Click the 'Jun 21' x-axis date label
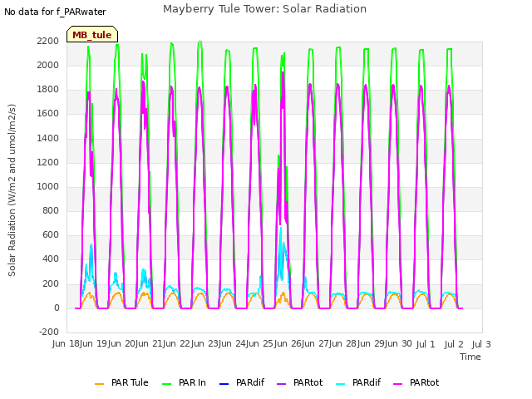 149,344
